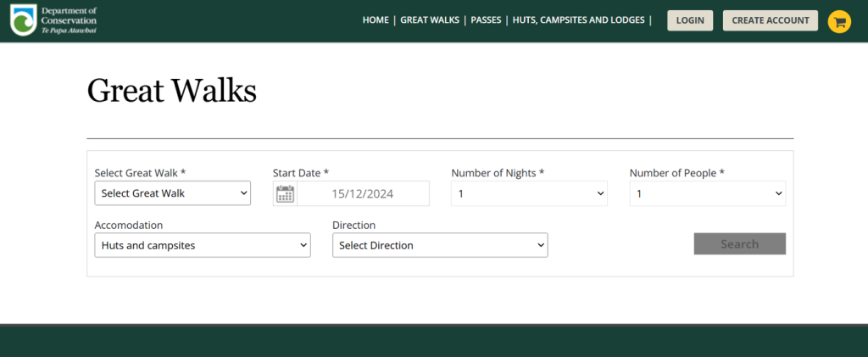Viewport: 868px width, 357px height.
Task: Click the large Great Walks page heading
Action: tap(171, 90)
